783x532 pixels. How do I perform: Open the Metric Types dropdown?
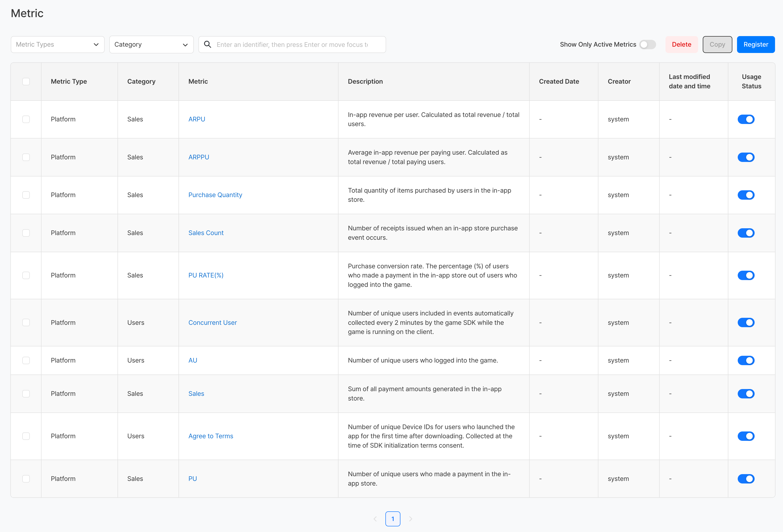(58, 45)
